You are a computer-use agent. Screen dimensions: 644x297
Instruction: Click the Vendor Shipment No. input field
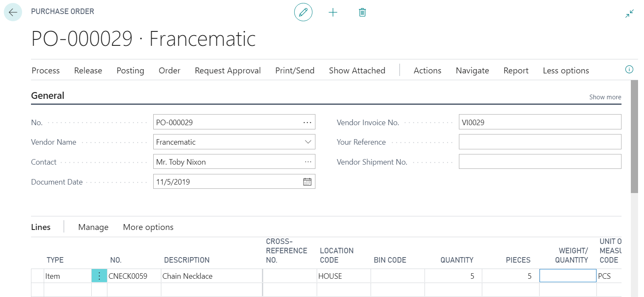[540, 162]
